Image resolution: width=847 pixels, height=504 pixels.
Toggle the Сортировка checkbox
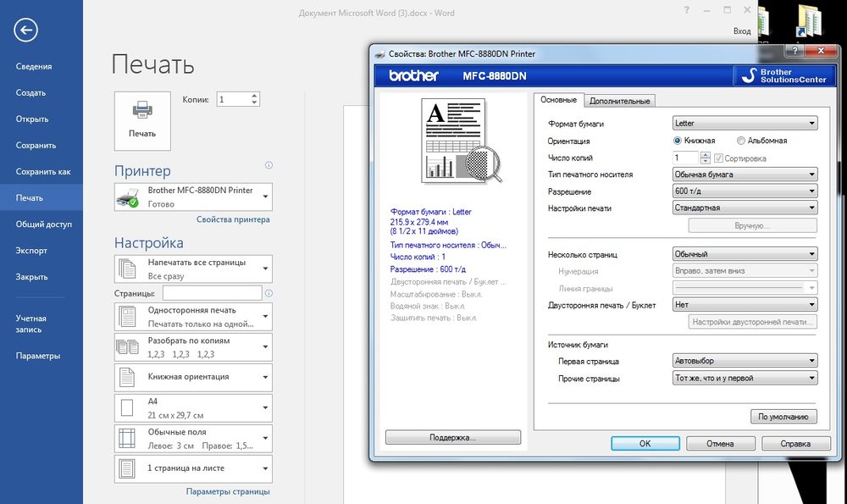[x=718, y=158]
